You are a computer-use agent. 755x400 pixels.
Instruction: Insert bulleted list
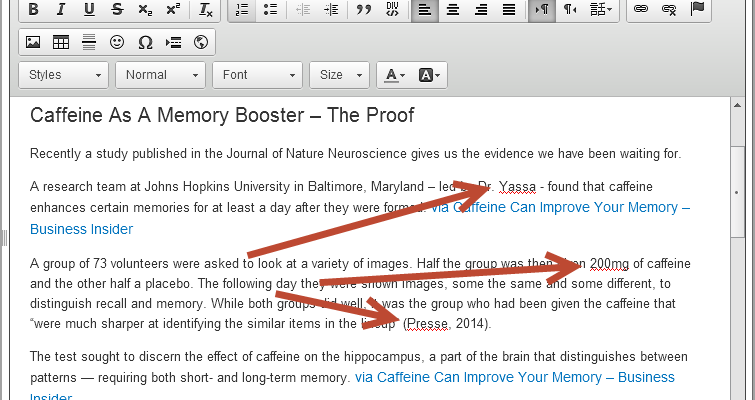[271, 9]
